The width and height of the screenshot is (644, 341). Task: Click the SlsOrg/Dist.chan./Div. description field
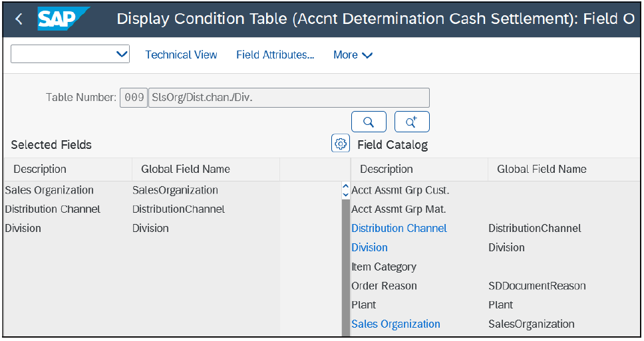pyautogui.click(x=289, y=98)
